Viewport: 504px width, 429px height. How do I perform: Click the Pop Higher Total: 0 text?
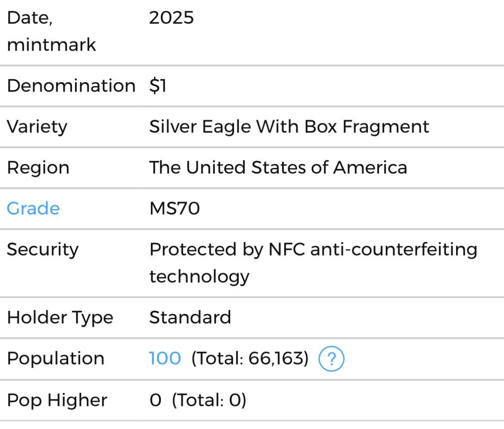coord(209,400)
